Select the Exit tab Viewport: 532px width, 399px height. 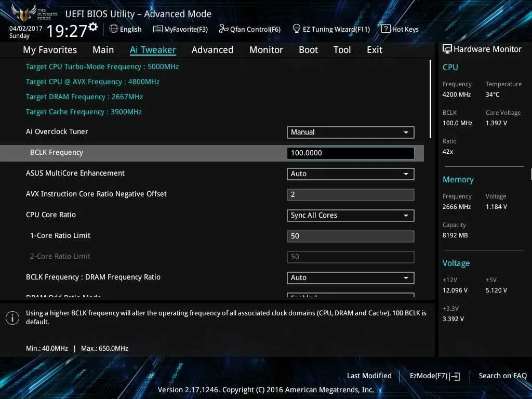click(374, 49)
